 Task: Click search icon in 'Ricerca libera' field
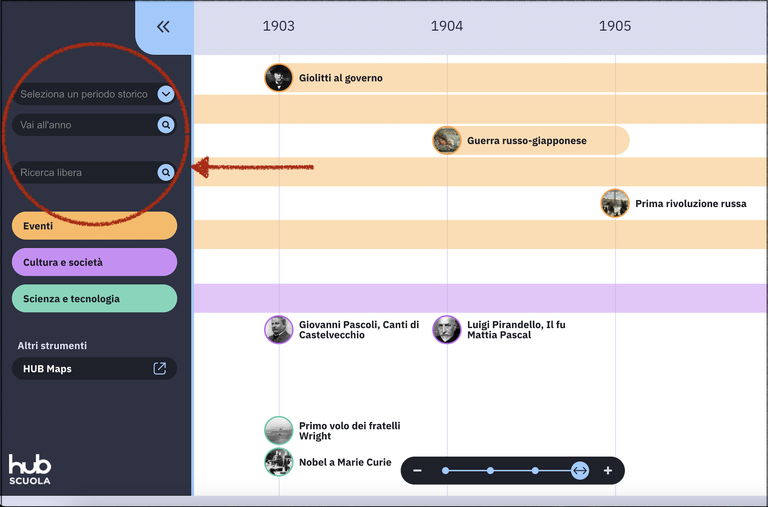coord(166,173)
